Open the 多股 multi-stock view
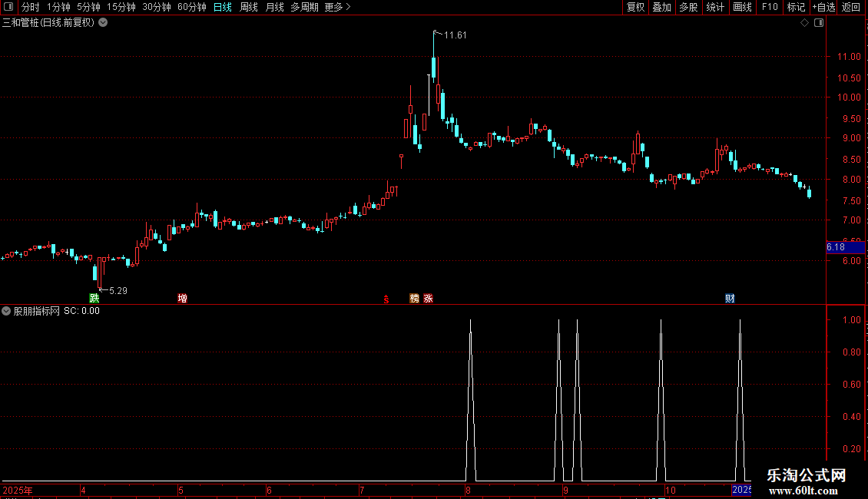 click(x=688, y=7)
